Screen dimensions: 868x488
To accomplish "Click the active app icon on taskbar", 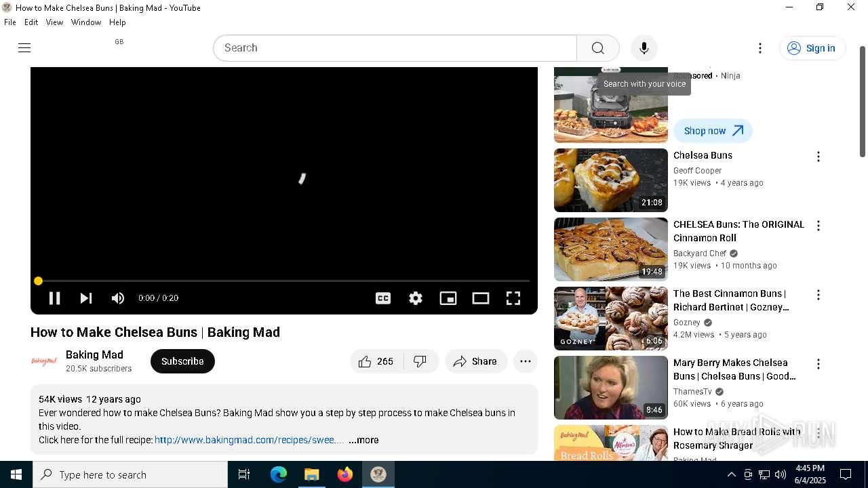I will [378, 474].
